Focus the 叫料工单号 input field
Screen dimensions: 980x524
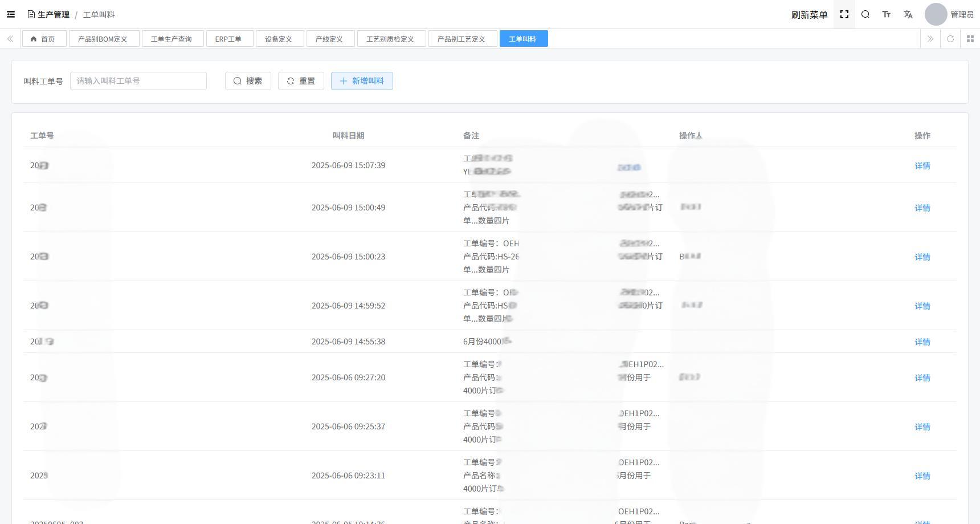coord(138,81)
